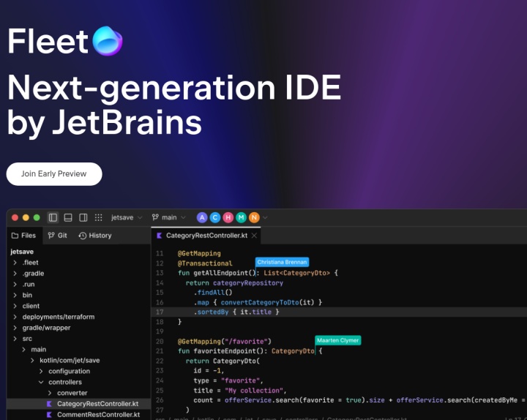
Task: Close the CategoryRestController.kt tab
Action: tap(255, 236)
